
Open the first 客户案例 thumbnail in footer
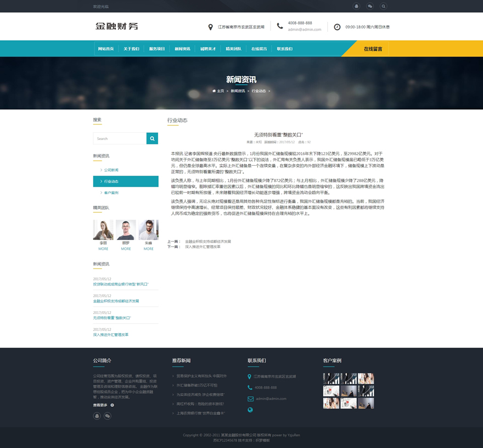[331, 378]
